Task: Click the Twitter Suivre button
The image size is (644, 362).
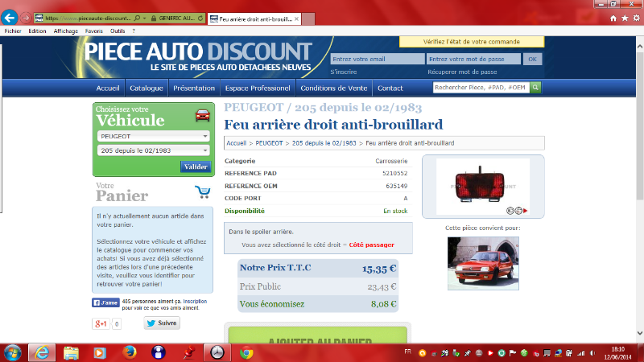Action: [162, 323]
